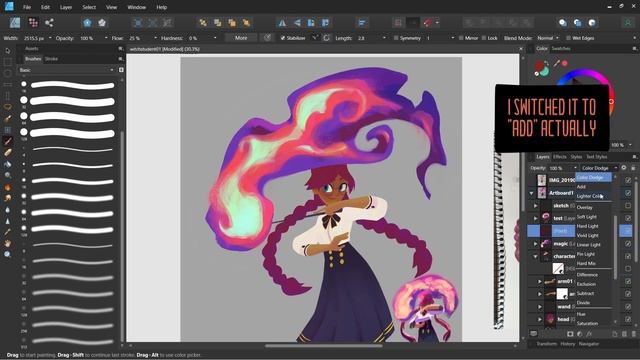The width and height of the screenshot is (640, 360).
Task: Select the Rectangular Marquee tool
Action: pos(8,62)
